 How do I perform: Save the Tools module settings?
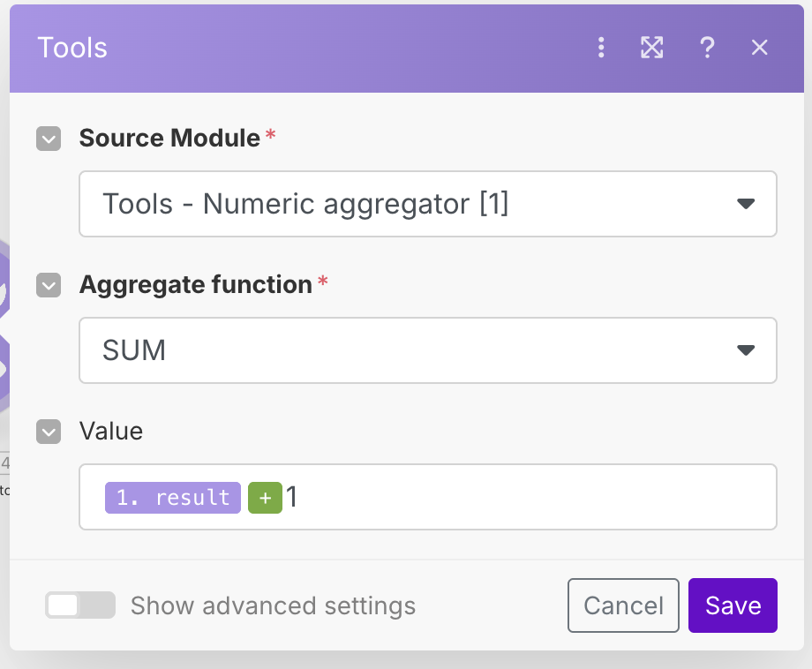coord(733,605)
